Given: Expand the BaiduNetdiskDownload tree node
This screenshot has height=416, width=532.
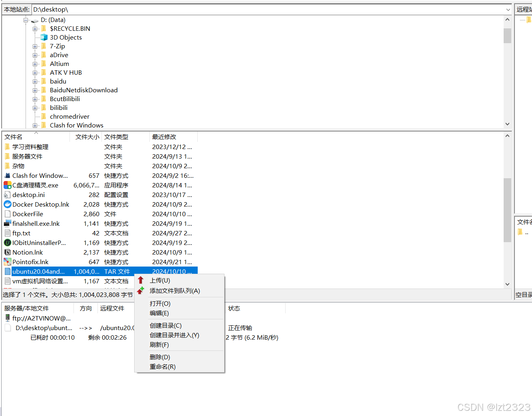Looking at the screenshot, I should [x=35, y=90].
